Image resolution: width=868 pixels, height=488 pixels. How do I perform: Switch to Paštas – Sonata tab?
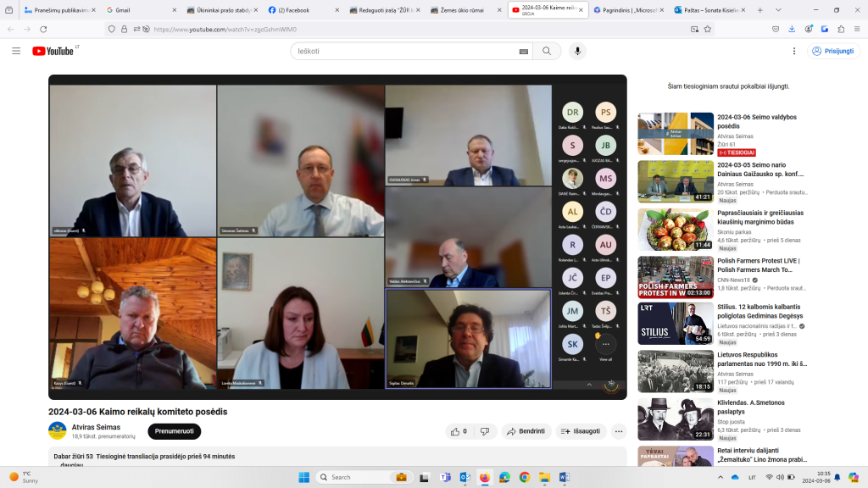[x=709, y=10]
